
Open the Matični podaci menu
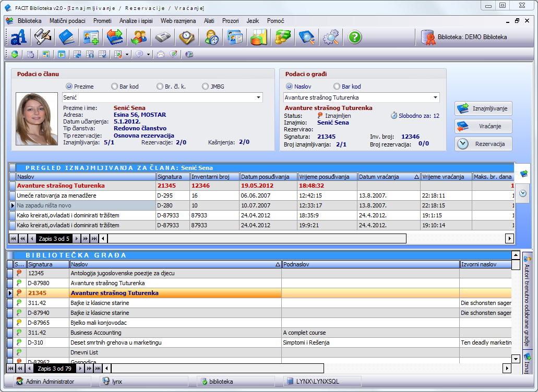[67, 21]
